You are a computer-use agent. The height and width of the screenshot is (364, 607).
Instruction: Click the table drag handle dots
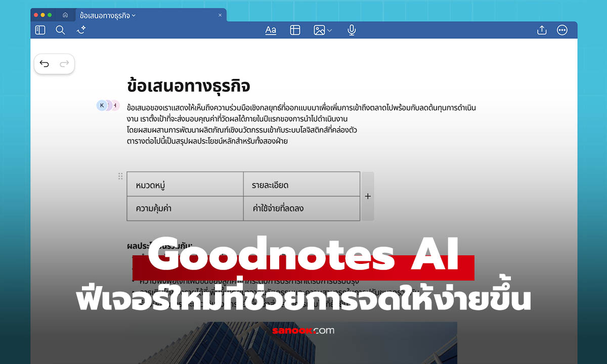click(120, 176)
